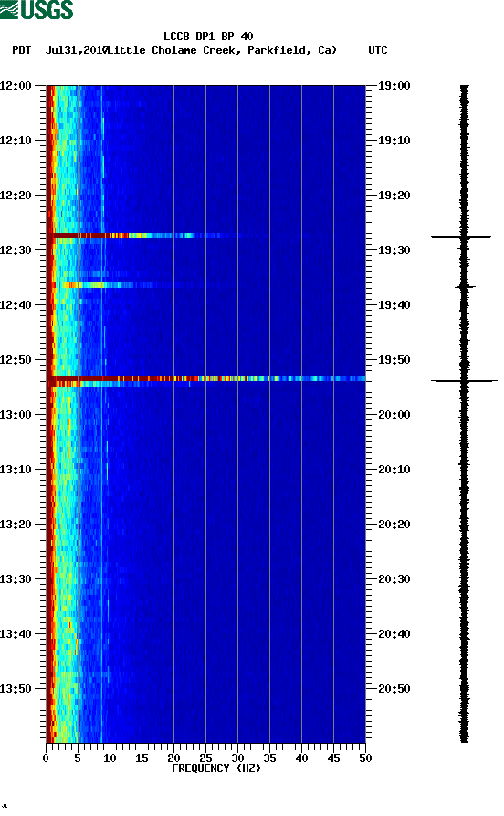Screen dimensions: 504x816
Task: Click the 19:50 UTC time label
Action: 394,360
